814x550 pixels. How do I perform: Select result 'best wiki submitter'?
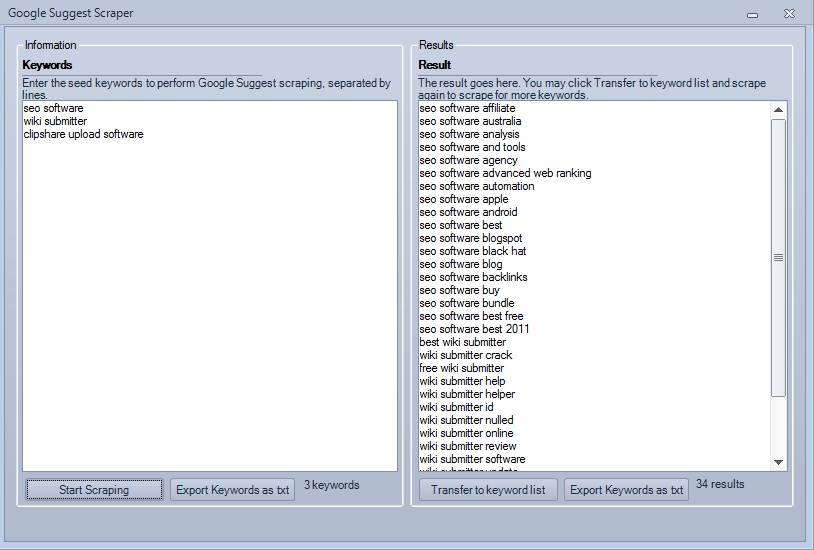(463, 342)
